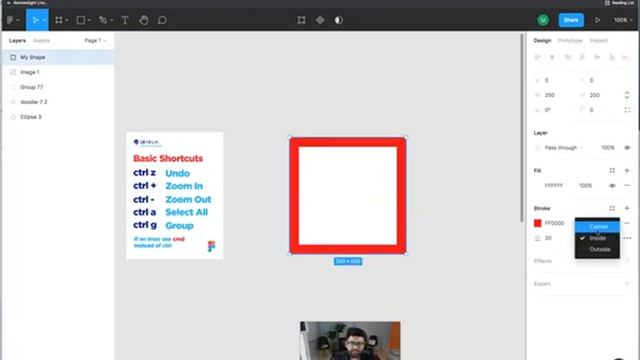The width and height of the screenshot is (640, 360).
Task: Add a new stroke with plus
Action: (x=627, y=208)
